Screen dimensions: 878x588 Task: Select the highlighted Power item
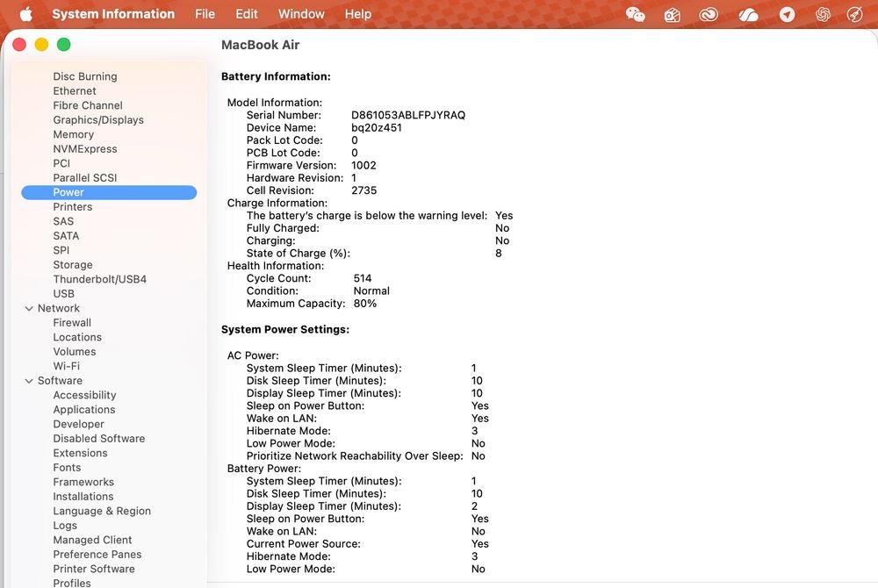pyautogui.click(x=109, y=192)
